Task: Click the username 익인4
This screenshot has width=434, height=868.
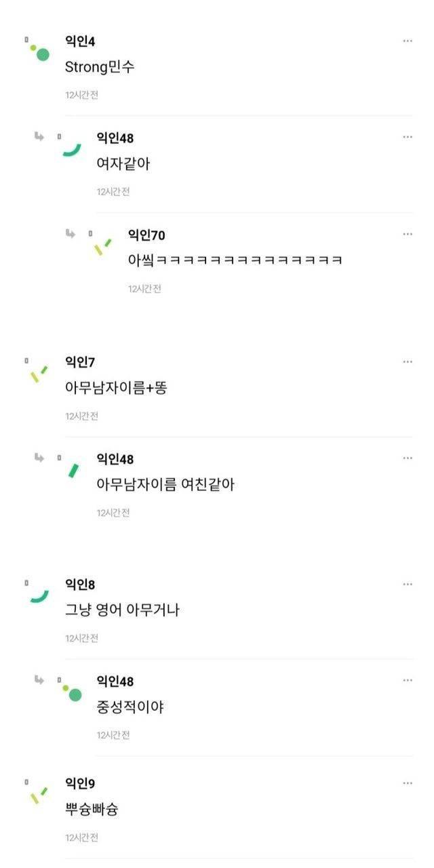Action: (80, 42)
